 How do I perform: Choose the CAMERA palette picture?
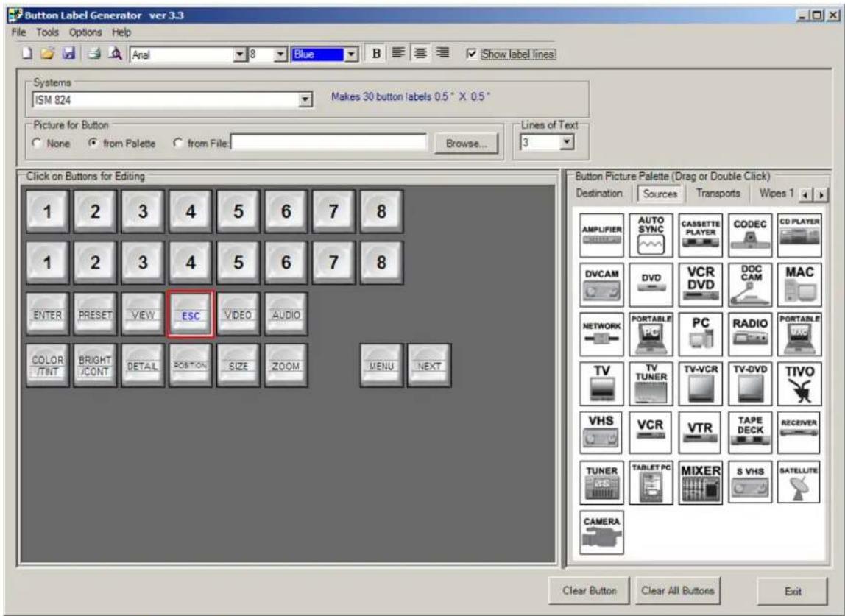[x=602, y=532]
